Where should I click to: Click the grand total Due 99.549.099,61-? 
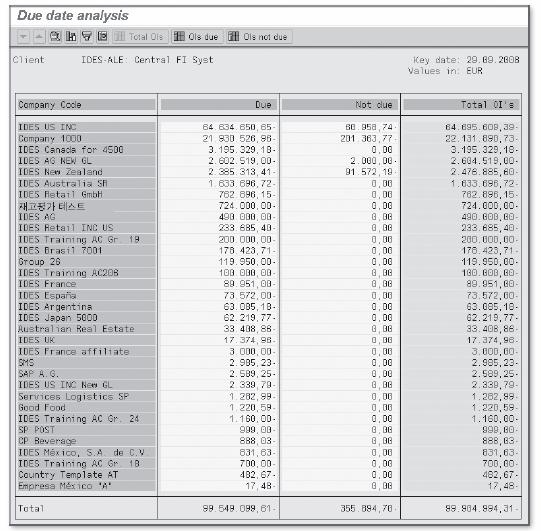239,508
